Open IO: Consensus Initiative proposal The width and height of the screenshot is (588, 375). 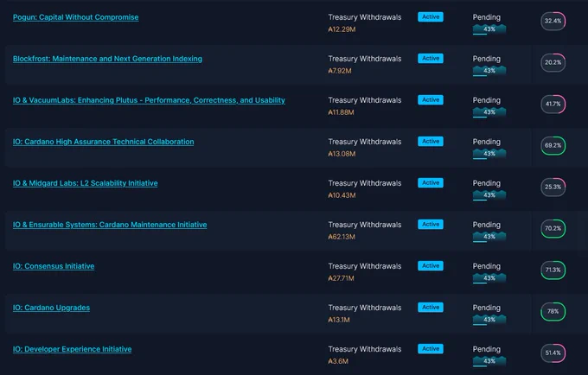click(x=54, y=266)
